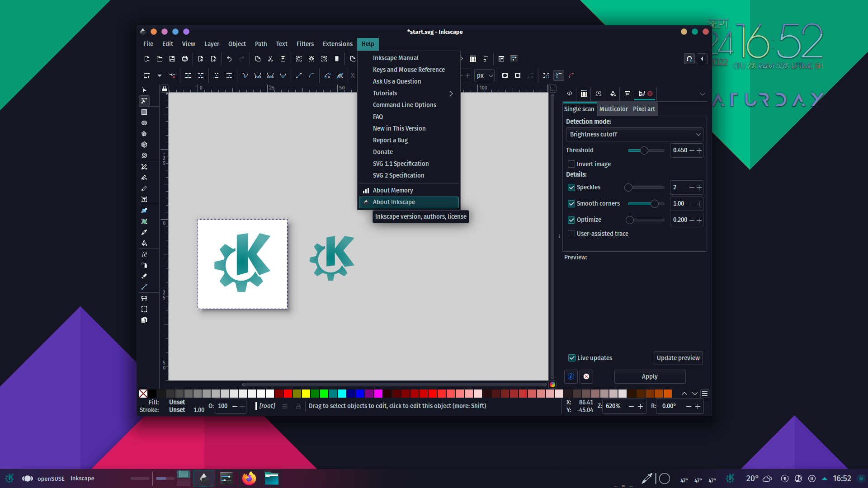This screenshot has width=868, height=488.
Task: Click the Cut scissors icon
Action: [270, 59]
